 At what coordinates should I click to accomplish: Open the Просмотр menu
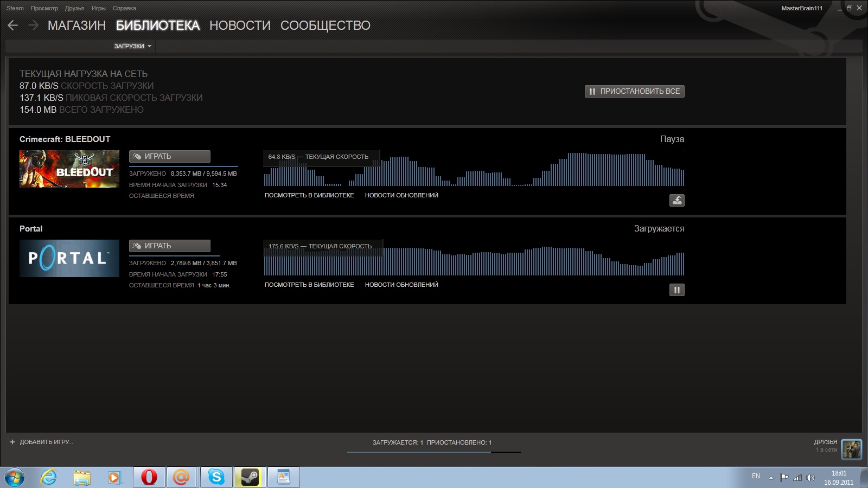click(44, 8)
